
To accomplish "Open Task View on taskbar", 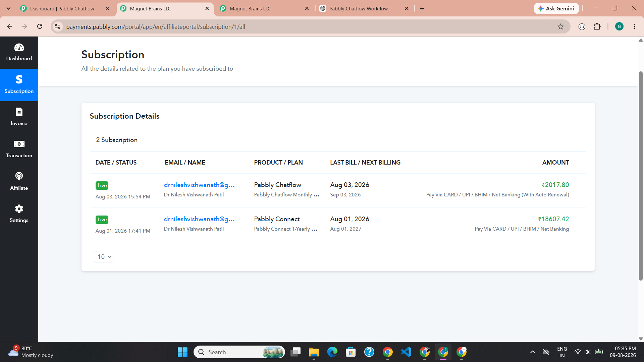I will 295,352.
